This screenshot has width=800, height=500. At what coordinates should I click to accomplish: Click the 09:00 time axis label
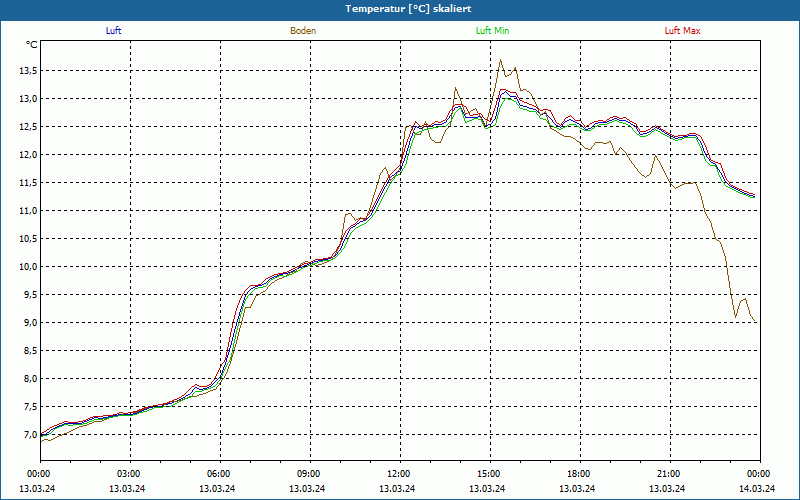pyautogui.click(x=308, y=474)
